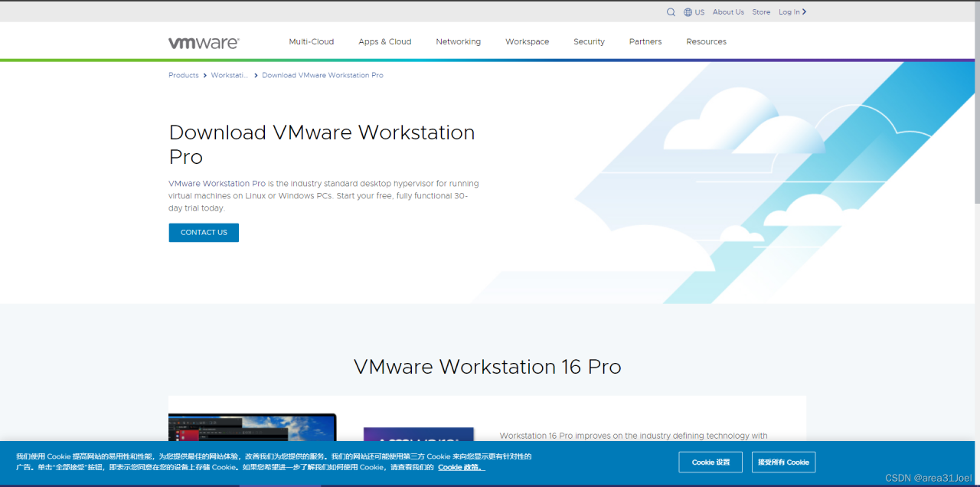Screen dimensions: 980x487
Task: Open the Resources menu
Action: pyautogui.click(x=707, y=42)
